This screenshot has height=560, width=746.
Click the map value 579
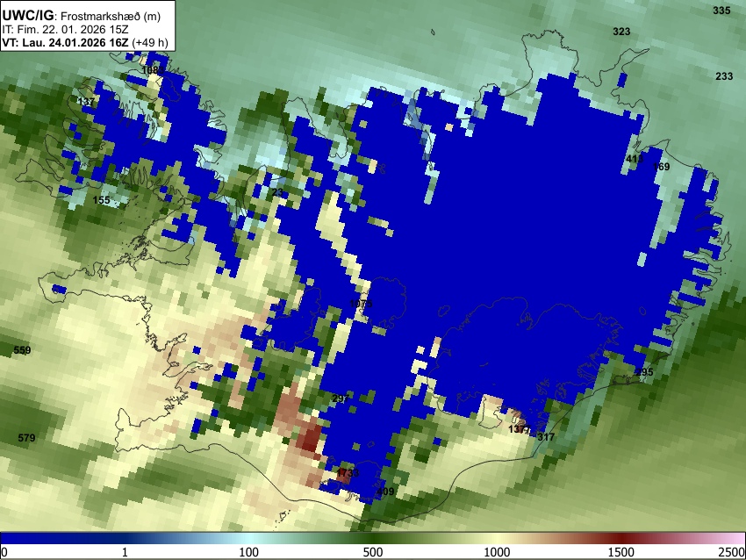tap(26, 438)
